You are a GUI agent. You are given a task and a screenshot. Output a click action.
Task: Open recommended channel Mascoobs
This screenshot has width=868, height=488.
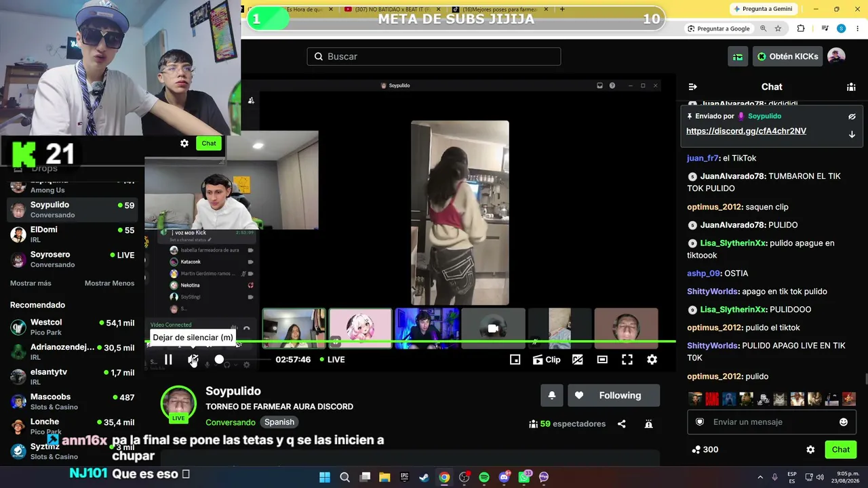[x=73, y=402]
